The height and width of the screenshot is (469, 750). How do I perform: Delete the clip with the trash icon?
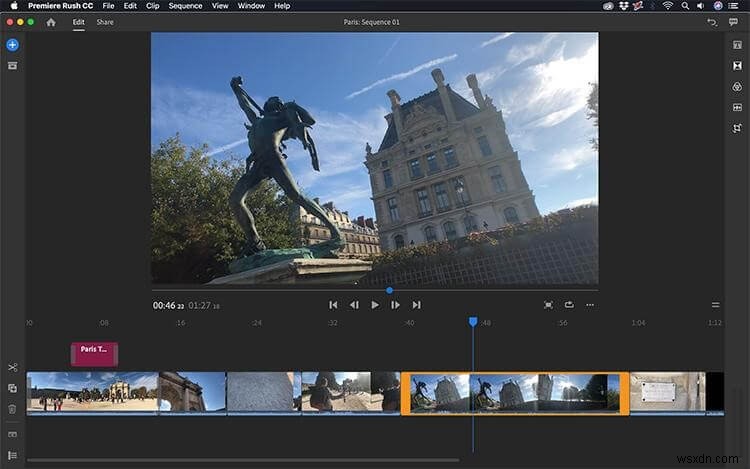click(x=12, y=408)
